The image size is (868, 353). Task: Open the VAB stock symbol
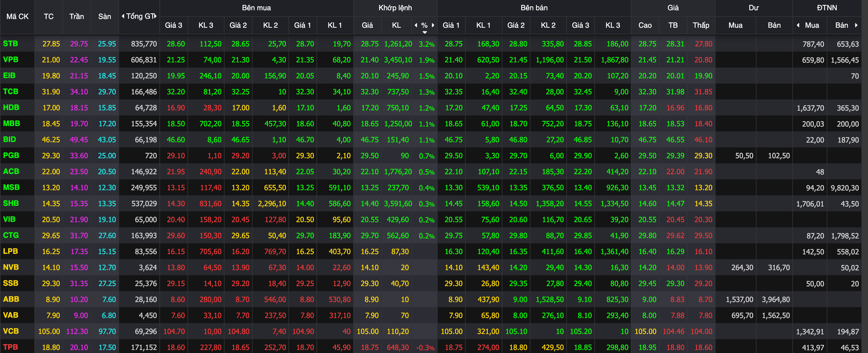pos(11,315)
